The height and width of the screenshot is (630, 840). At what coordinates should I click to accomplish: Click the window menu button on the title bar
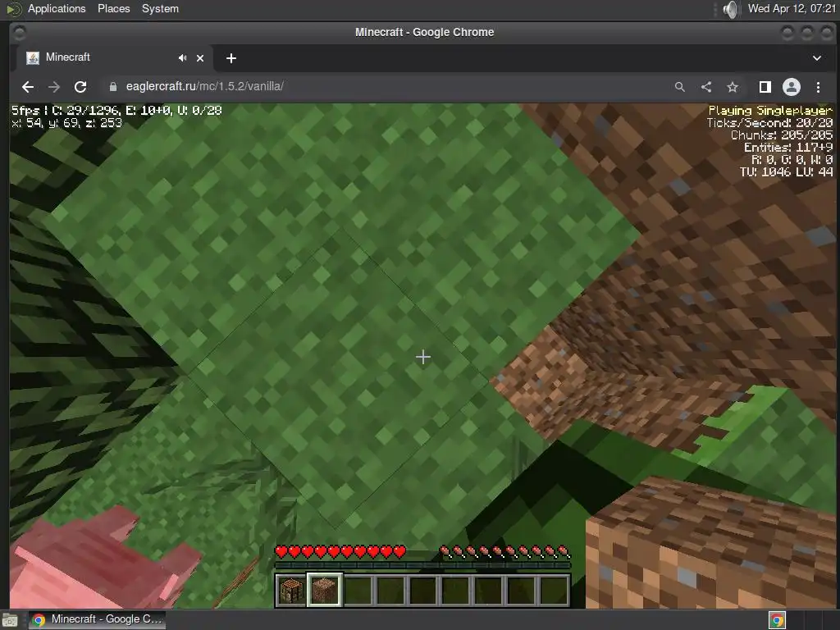tap(20, 33)
